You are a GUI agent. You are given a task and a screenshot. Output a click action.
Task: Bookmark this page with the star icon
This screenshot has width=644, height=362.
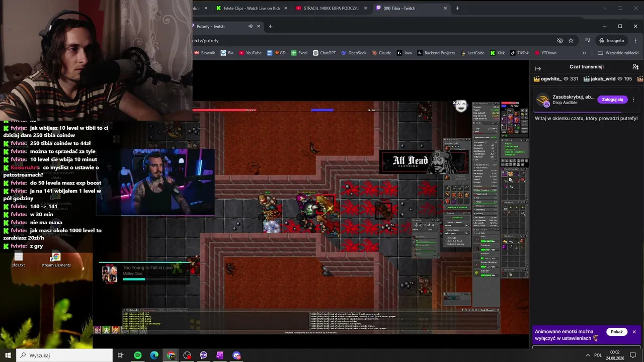click(571, 40)
